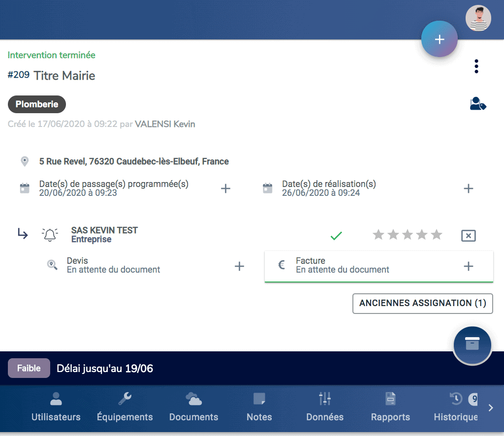Rate SAS KEVIN TEST with the stars
This screenshot has height=436, width=504.
(x=407, y=235)
